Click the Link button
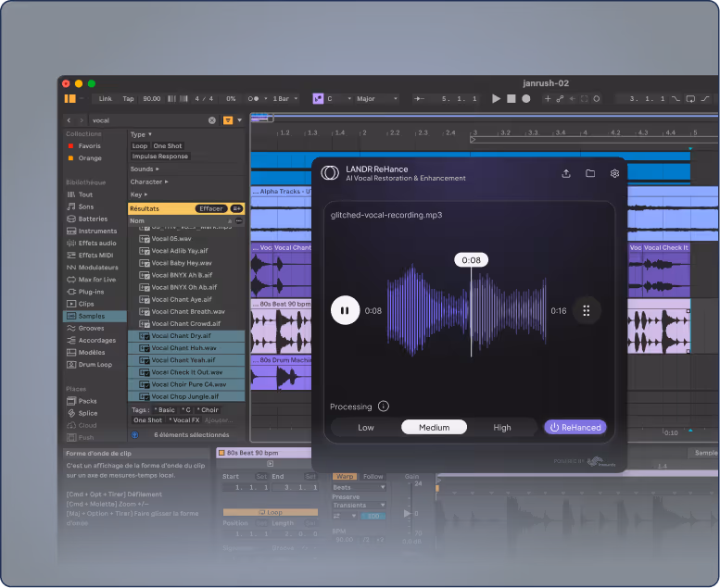The image size is (720, 588). pyautogui.click(x=105, y=99)
